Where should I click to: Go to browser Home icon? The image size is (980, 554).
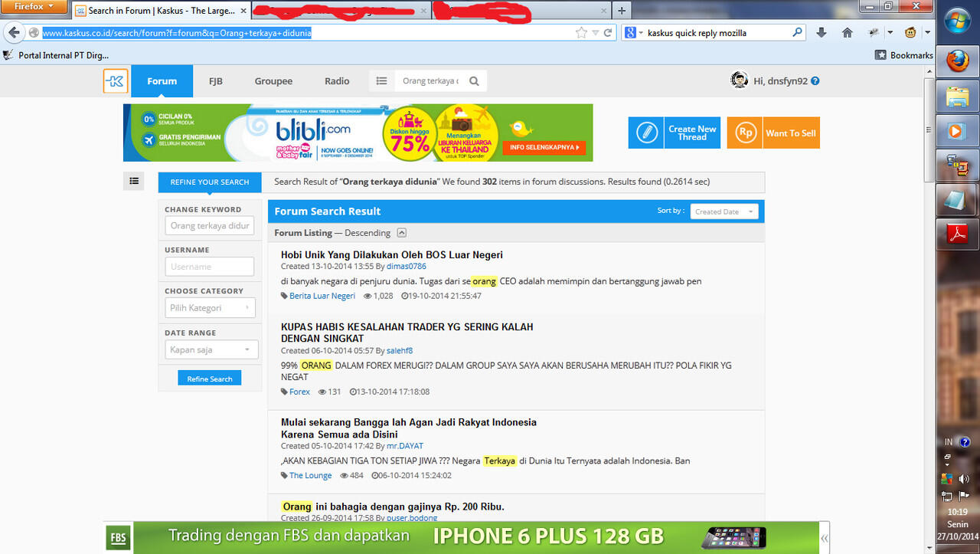point(848,33)
